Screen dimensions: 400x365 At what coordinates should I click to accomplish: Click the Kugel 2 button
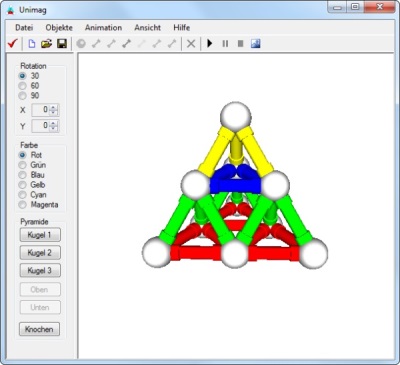click(x=40, y=253)
